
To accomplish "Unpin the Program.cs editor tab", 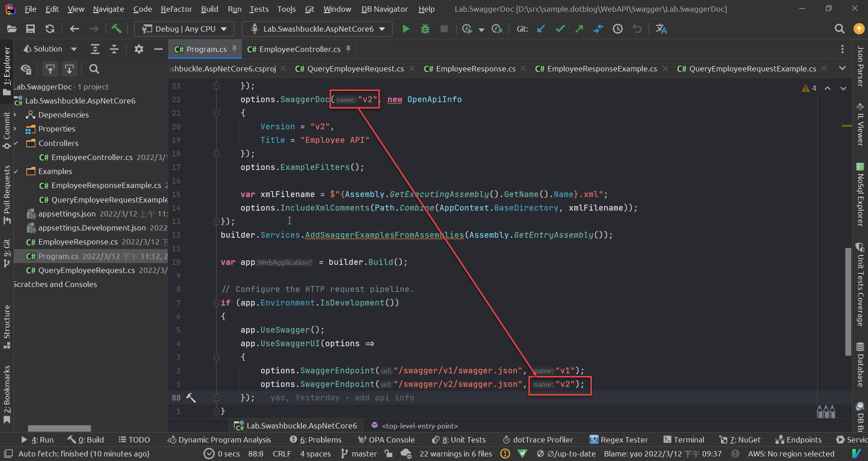I will tap(235, 49).
